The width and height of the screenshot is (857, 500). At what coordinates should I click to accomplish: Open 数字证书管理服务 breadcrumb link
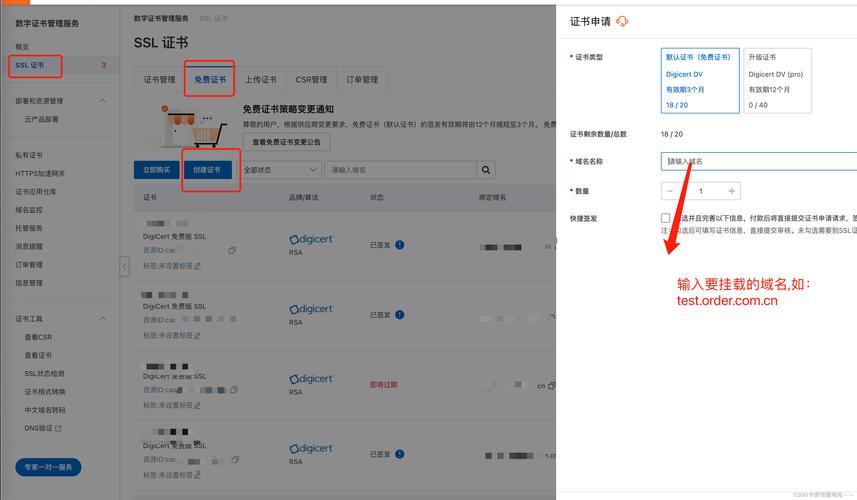[x=161, y=19]
